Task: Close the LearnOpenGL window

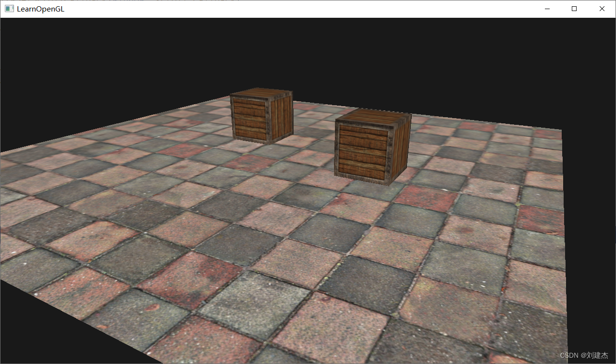Action: tap(602, 9)
